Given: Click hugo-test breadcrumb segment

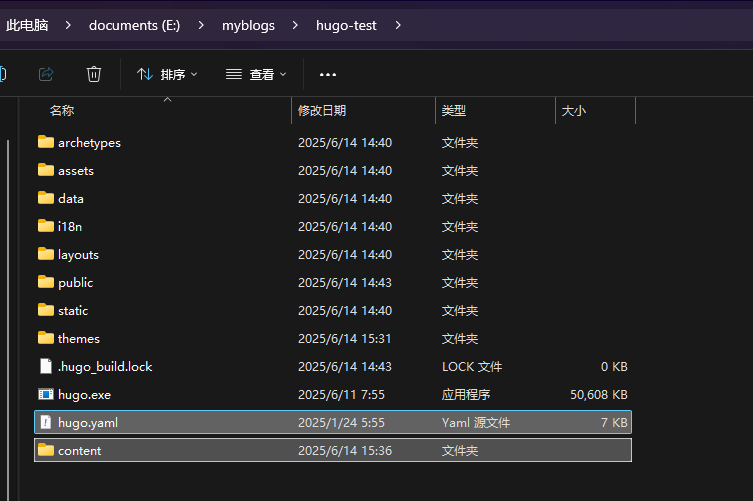Looking at the screenshot, I should (x=346, y=25).
